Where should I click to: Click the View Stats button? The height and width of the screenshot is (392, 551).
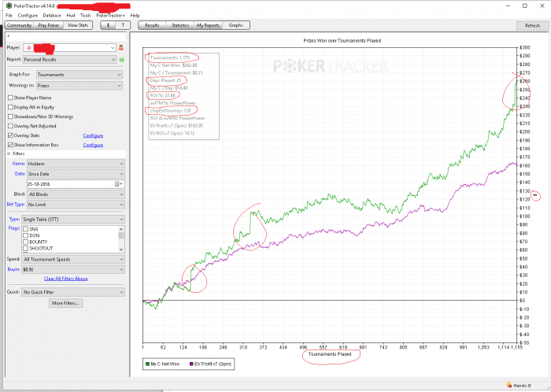(78, 25)
